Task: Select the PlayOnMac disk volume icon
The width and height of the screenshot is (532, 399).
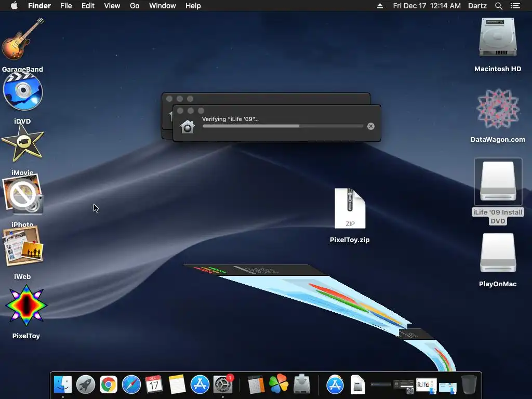Action: tap(498, 253)
